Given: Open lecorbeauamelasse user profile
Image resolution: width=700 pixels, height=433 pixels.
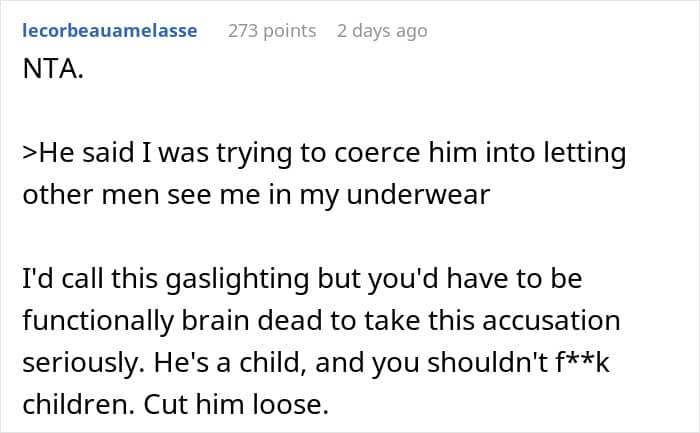Looking at the screenshot, I should coord(109,31).
